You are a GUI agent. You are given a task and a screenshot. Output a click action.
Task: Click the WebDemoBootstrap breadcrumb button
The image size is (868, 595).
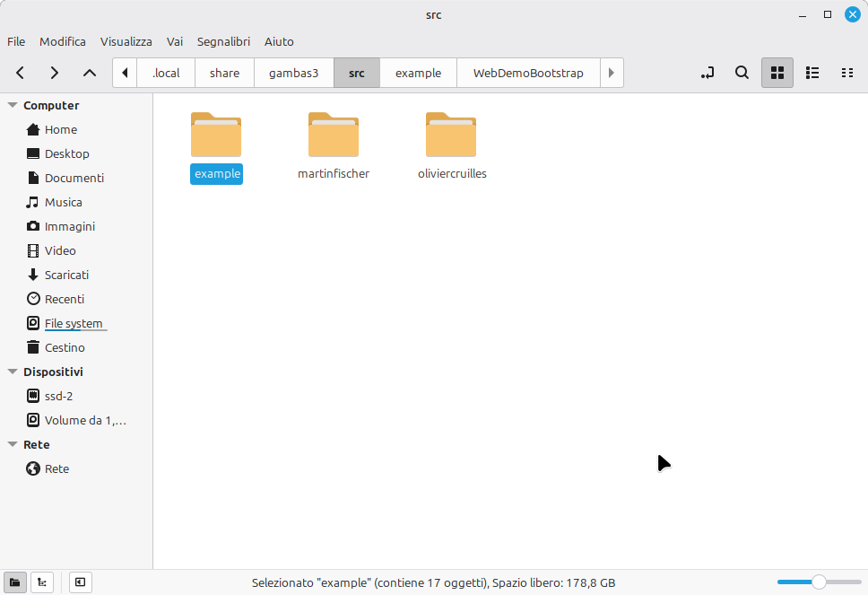tap(527, 73)
